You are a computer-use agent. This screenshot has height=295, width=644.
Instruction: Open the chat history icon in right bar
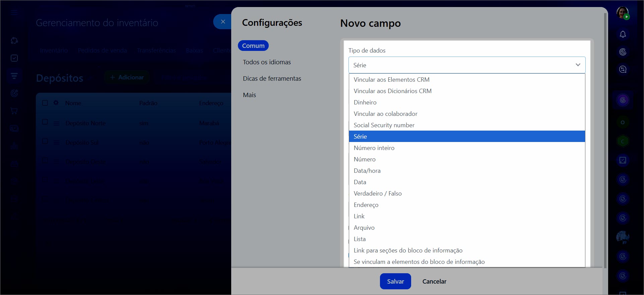[x=623, y=69]
